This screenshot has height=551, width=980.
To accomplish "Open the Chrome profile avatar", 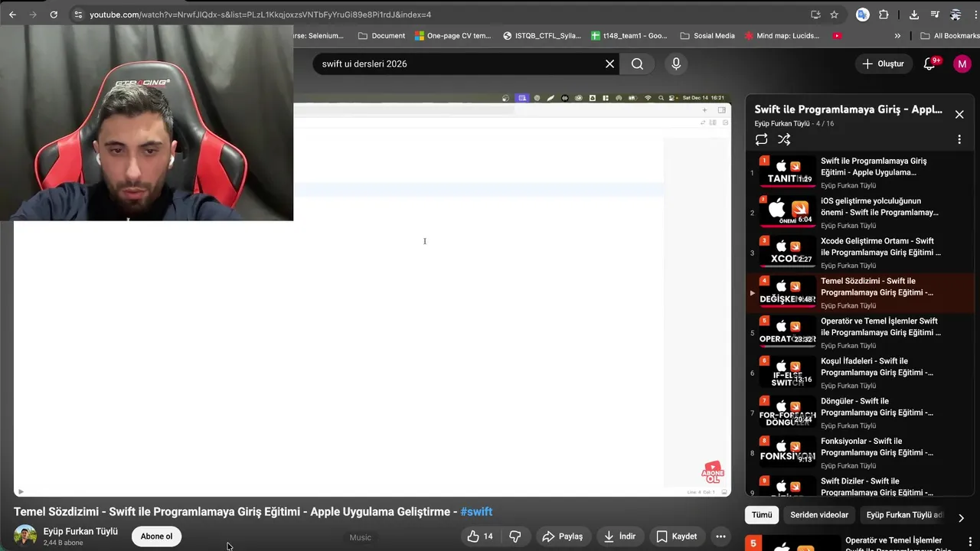I will tap(955, 15).
